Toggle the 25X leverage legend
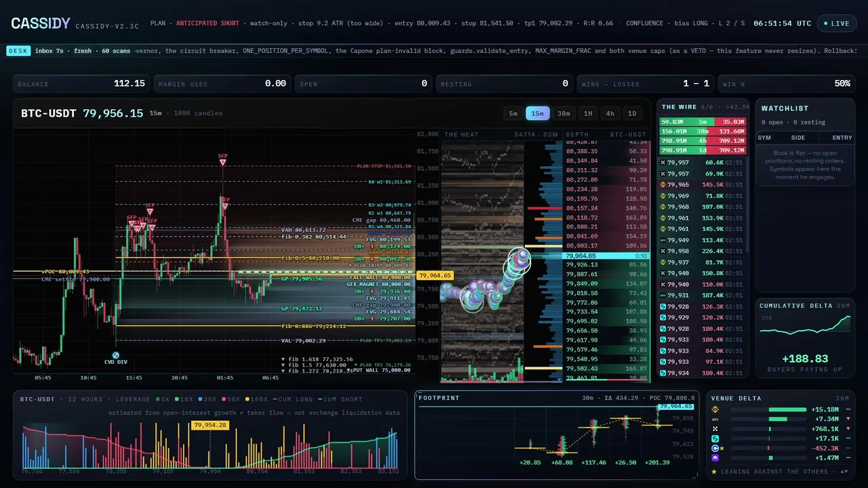This screenshot has height=488, width=868. [208, 399]
